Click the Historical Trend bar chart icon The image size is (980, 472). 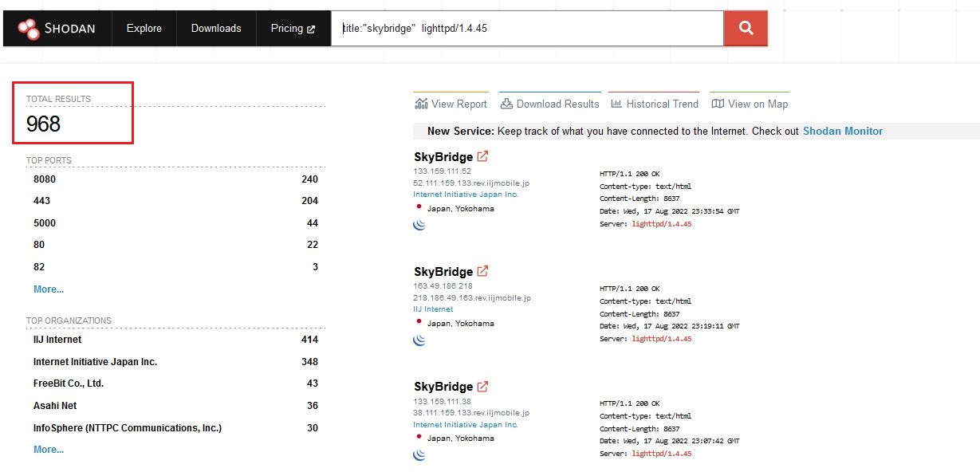616,104
